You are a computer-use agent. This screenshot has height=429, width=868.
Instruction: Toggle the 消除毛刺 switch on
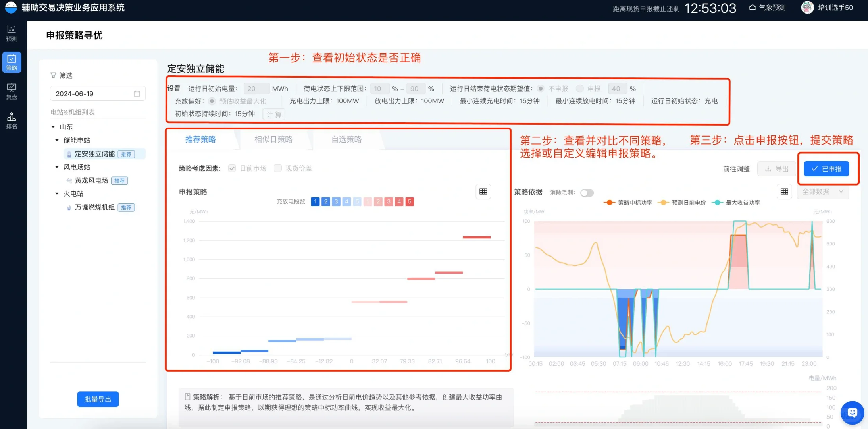point(586,193)
